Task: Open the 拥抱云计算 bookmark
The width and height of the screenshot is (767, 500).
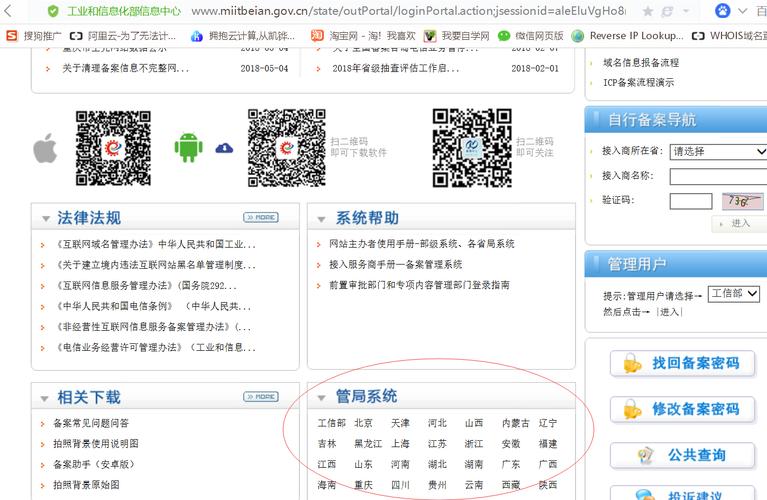Action: click(243, 36)
